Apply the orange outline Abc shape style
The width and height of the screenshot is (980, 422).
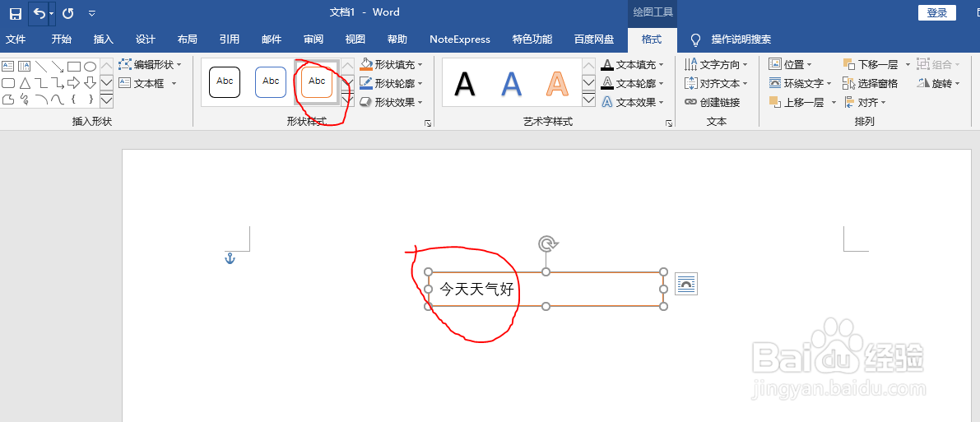317,82
